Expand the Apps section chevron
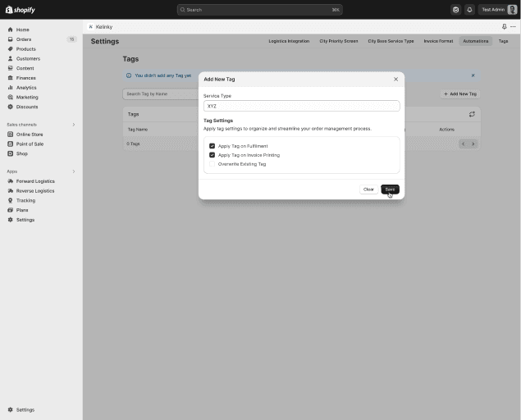521x420 pixels. pos(73,171)
